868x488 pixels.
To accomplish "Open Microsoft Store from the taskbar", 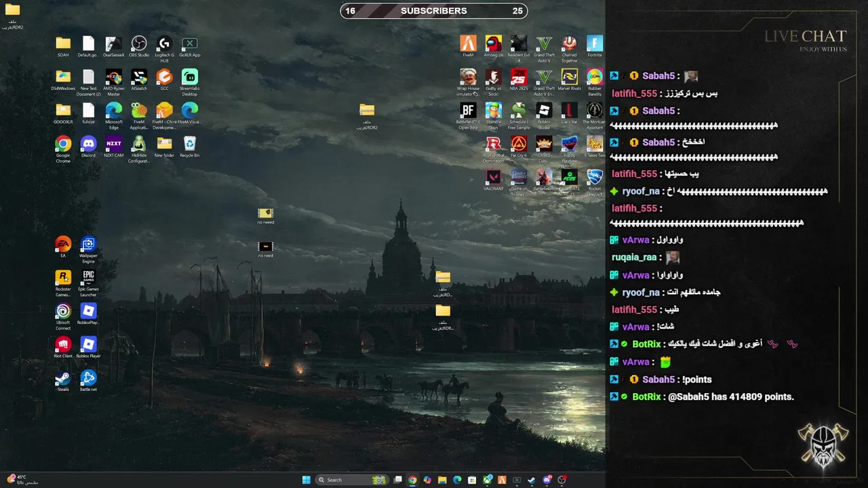I will point(472,480).
